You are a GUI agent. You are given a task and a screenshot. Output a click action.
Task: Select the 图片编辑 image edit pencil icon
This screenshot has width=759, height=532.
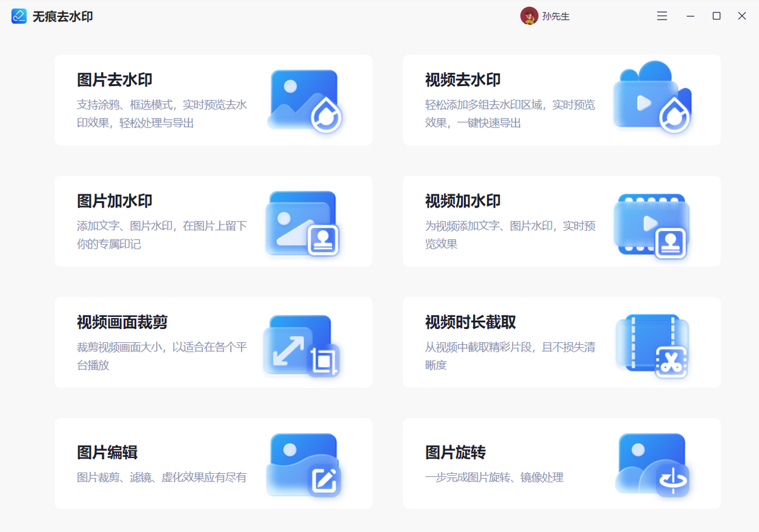pyautogui.click(x=302, y=463)
